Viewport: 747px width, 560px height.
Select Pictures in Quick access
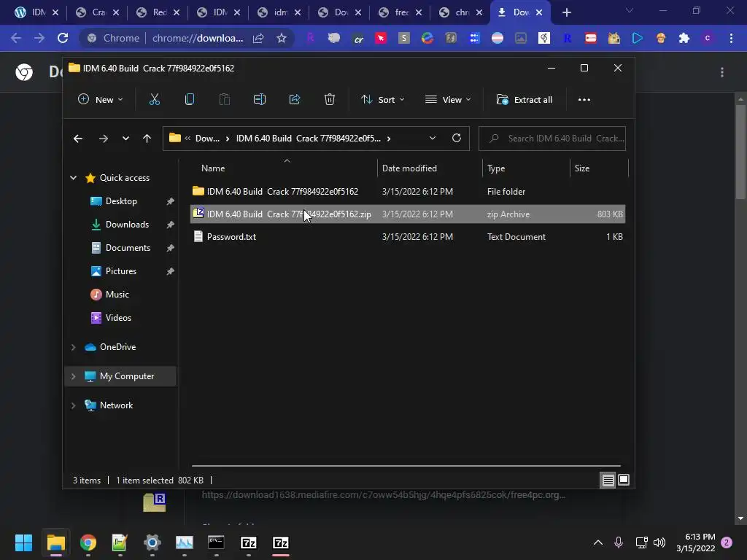[x=121, y=271]
